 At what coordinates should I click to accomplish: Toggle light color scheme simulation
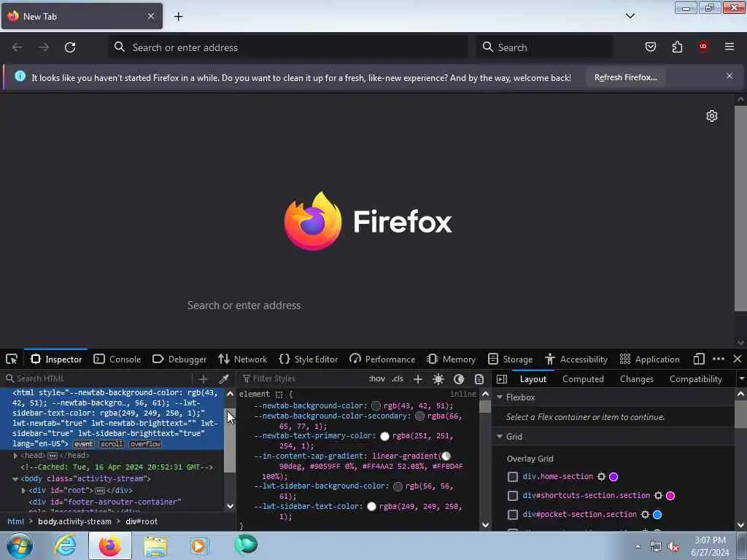[438, 379]
